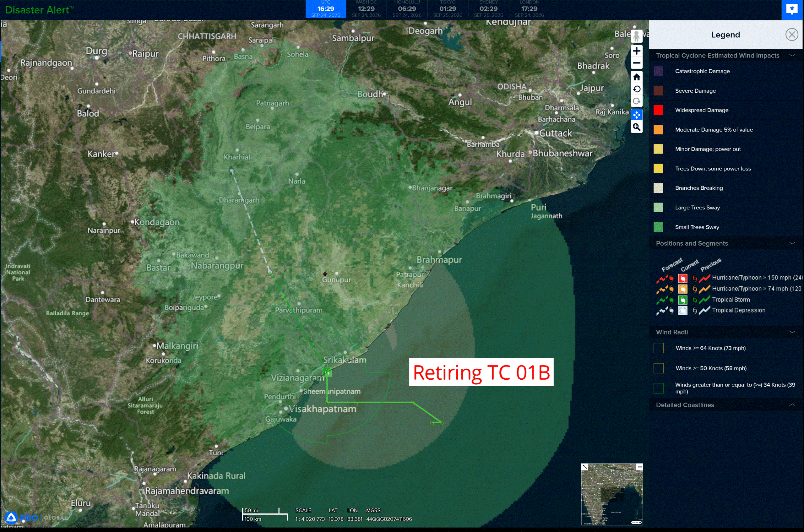Activate the zoom magnifier tool
This screenshot has width=804, height=532.
coord(636,127)
